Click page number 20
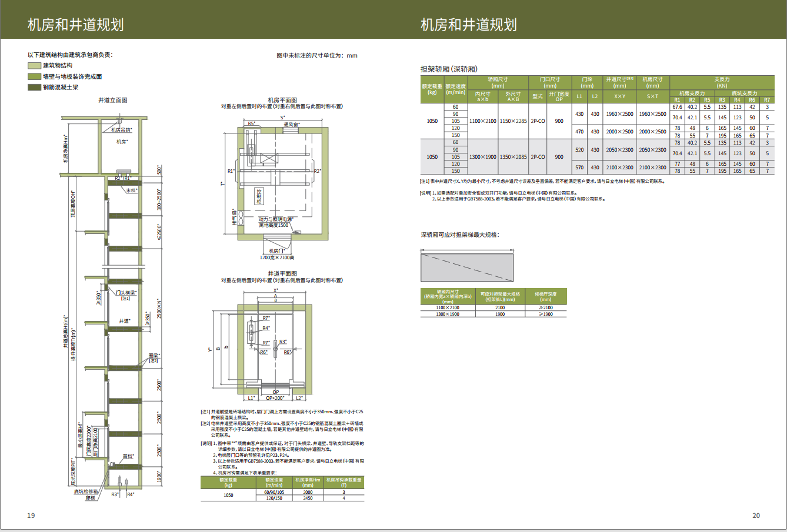This screenshot has width=787, height=532. tap(756, 516)
